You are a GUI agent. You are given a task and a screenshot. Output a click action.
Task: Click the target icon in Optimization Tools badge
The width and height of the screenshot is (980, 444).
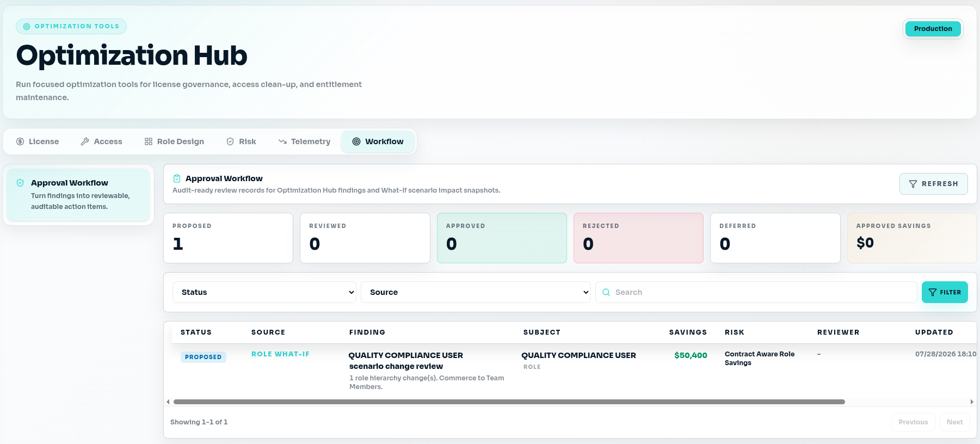pos(27,26)
